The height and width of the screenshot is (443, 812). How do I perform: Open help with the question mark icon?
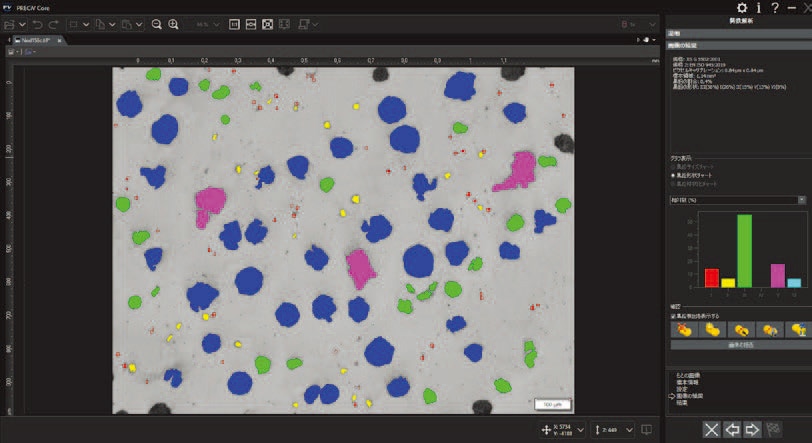point(775,8)
